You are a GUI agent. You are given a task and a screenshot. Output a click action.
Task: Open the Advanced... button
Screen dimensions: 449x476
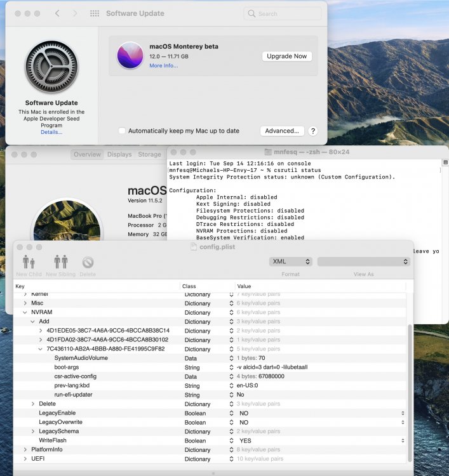(x=282, y=131)
